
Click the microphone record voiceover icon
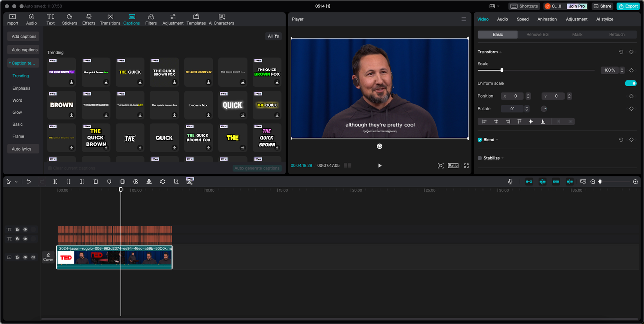click(510, 181)
